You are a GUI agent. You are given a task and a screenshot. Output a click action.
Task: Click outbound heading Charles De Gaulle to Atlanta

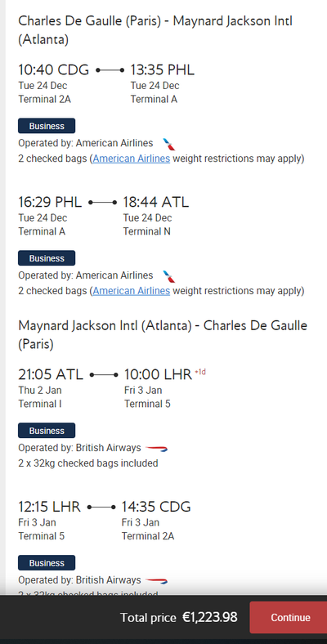155,30
